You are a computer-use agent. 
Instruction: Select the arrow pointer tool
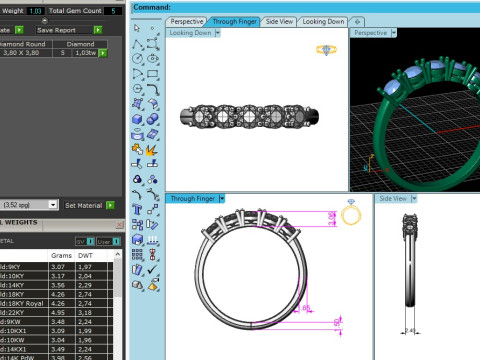[137, 28]
